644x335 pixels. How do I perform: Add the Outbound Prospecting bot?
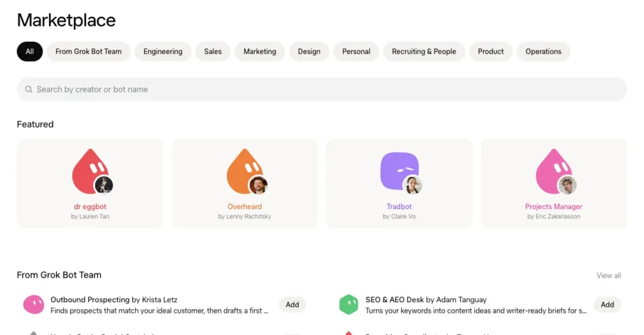(x=292, y=305)
